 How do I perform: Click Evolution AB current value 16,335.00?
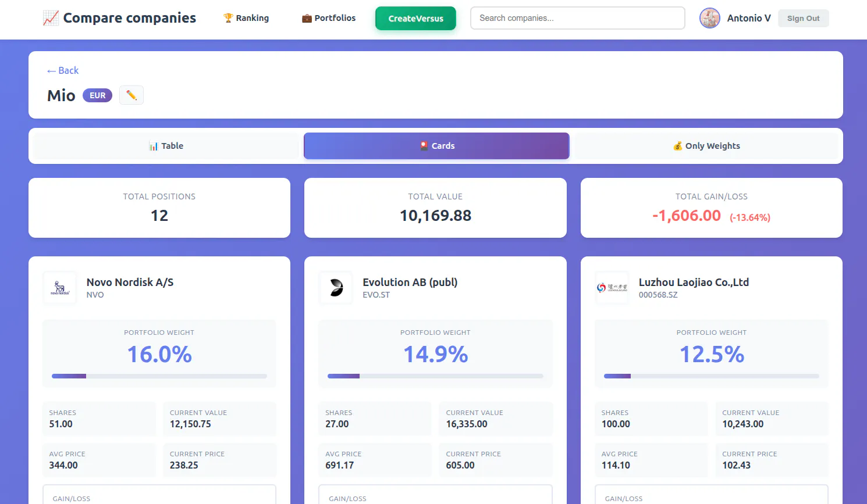click(467, 424)
